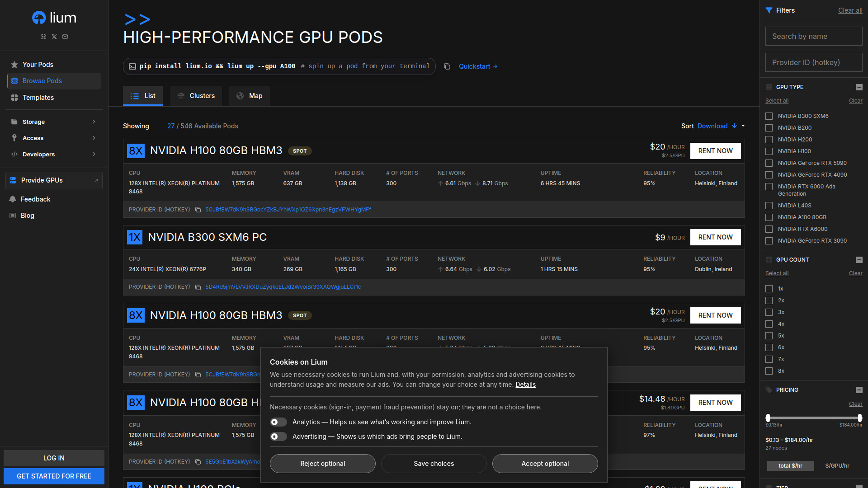Viewport: 868px width, 488px height.
Task: Open Provide GPUs external link
Action: tap(54, 180)
